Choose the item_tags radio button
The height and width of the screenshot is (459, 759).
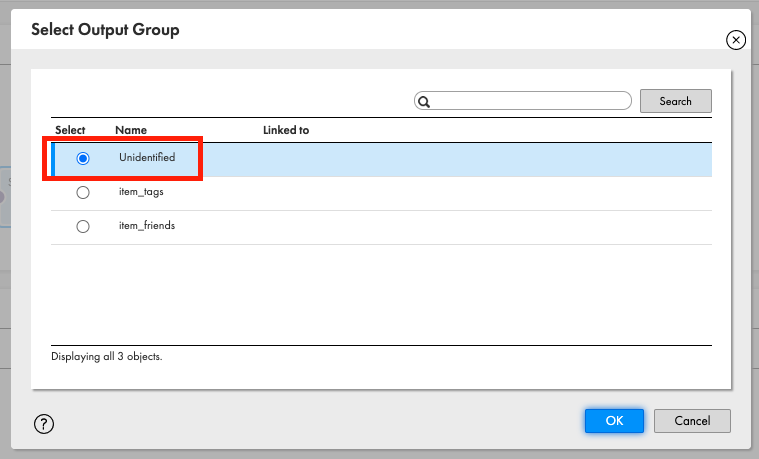click(x=83, y=192)
